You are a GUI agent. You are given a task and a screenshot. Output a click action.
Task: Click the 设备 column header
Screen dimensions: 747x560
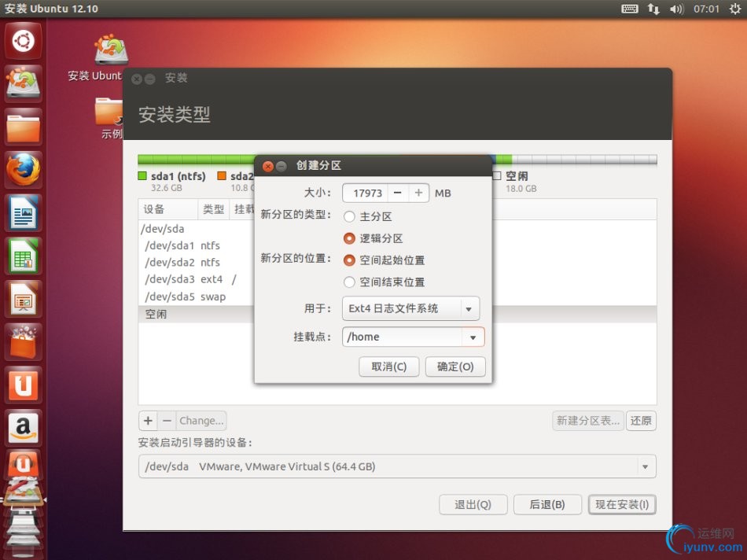tap(168, 209)
